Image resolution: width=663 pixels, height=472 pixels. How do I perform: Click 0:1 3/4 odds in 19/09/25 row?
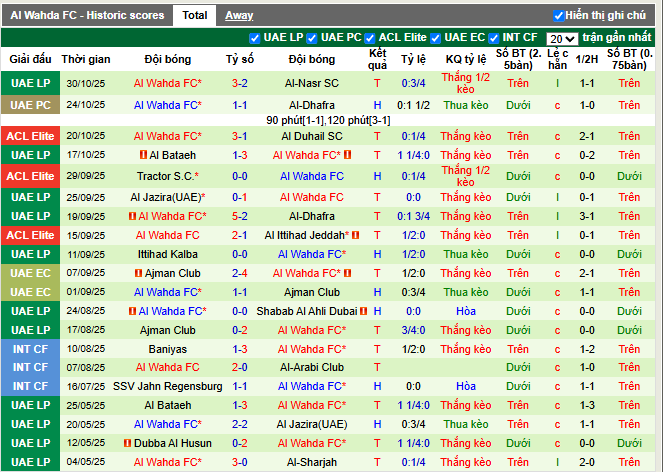(x=413, y=216)
